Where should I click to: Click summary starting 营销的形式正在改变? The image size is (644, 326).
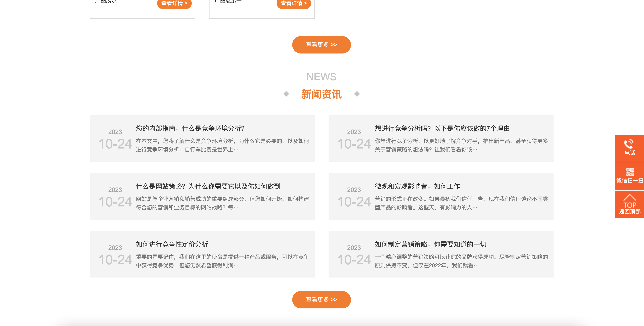461,203
